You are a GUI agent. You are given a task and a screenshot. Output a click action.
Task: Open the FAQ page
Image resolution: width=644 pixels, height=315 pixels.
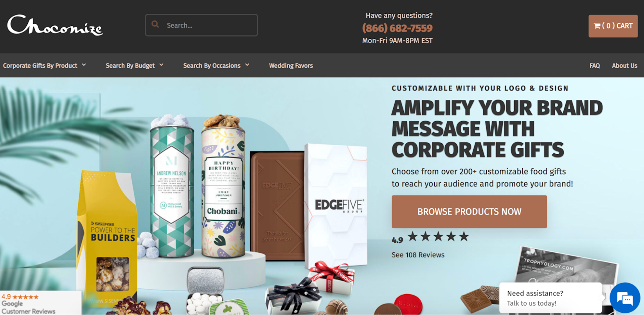[x=594, y=66]
